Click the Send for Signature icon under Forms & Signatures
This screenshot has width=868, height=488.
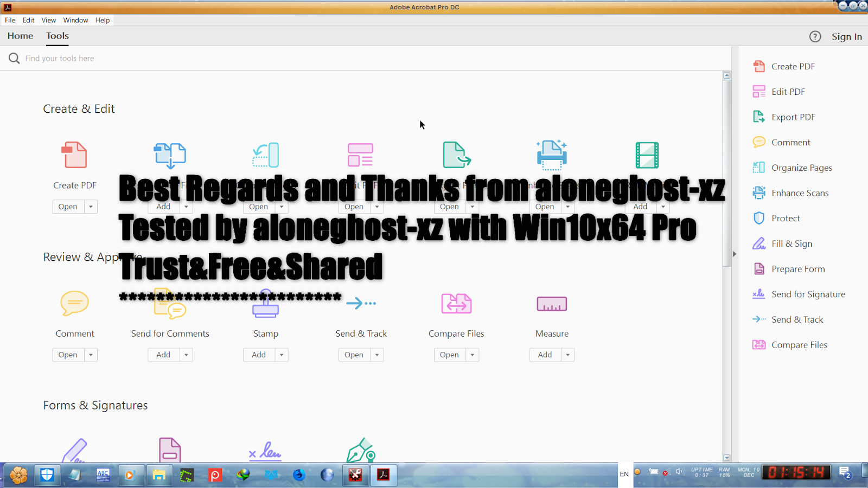coord(265,451)
